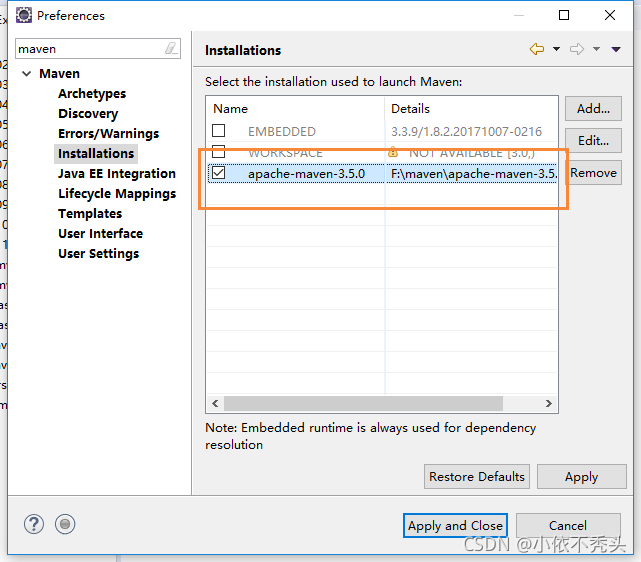Open the view menu dropdown triangle
Screen dimensions: 641x562
(616, 49)
